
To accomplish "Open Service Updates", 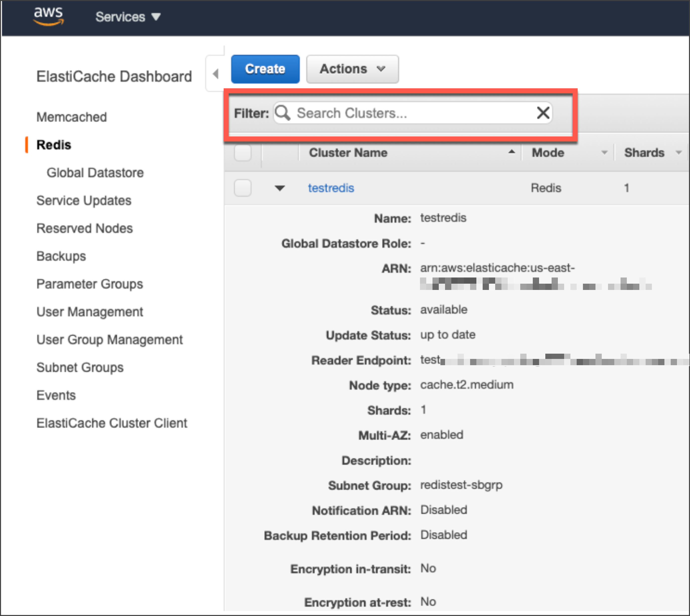I will point(84,200).
